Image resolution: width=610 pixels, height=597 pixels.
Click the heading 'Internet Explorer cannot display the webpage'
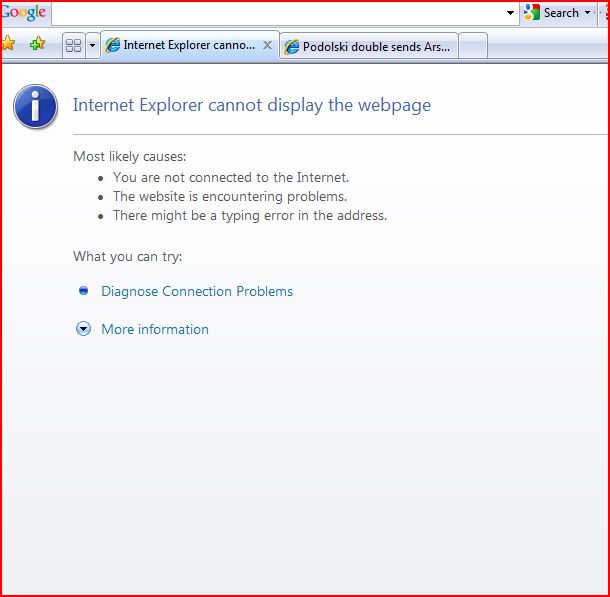tap(252, 105)
